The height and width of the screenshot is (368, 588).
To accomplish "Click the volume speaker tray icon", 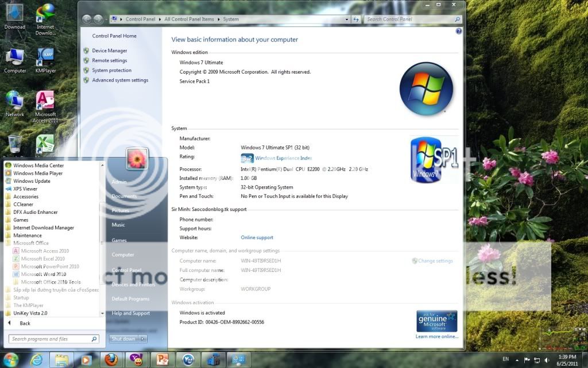I will (547, 360).
